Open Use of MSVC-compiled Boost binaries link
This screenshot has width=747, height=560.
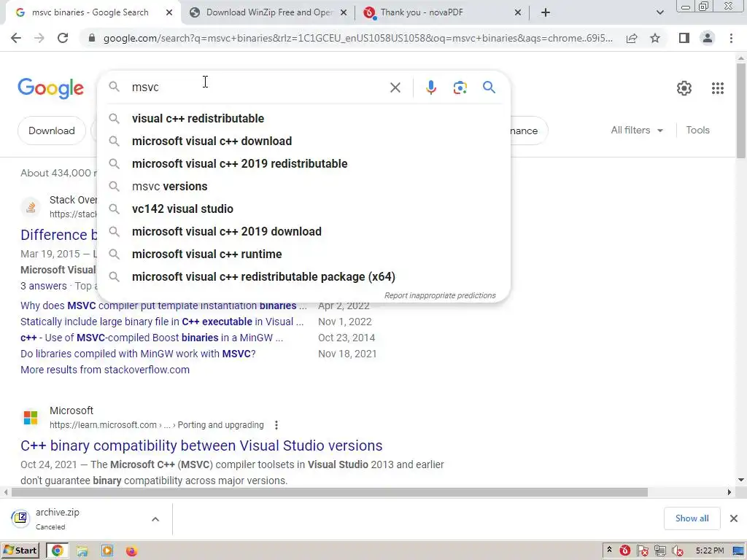(x=152, y=338)
